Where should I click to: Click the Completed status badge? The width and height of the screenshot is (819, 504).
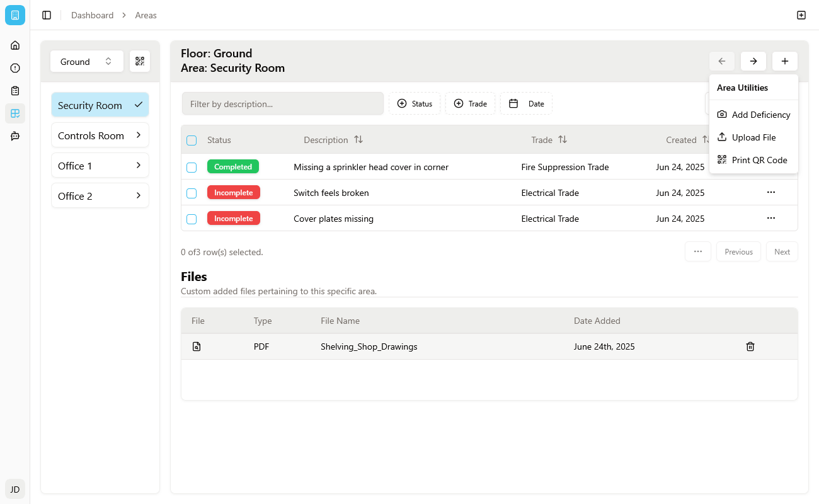233,167
